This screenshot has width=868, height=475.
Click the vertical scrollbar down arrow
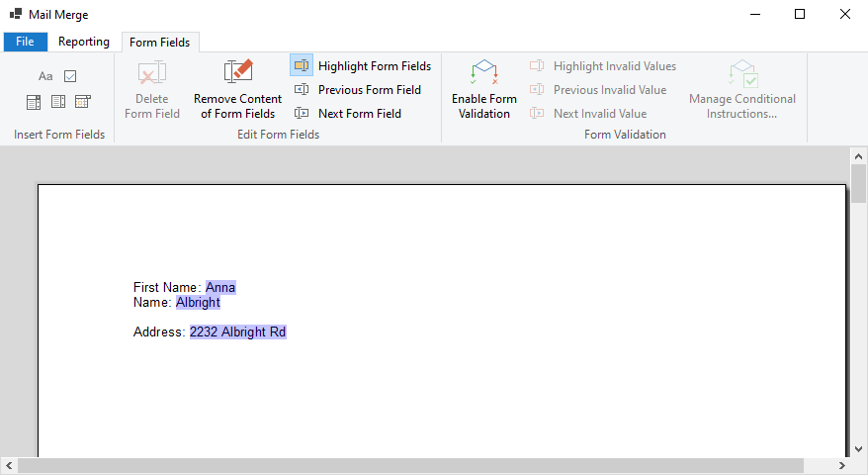click(x=858, y=449)
